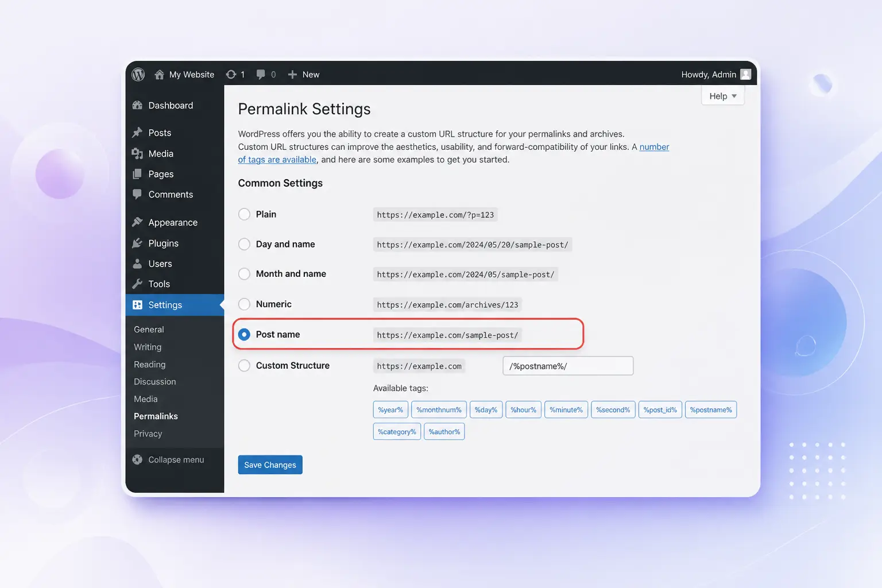The image size is (882, 588).
Task: Click the WordPress logo icon
Action: [x=138, y=75]
